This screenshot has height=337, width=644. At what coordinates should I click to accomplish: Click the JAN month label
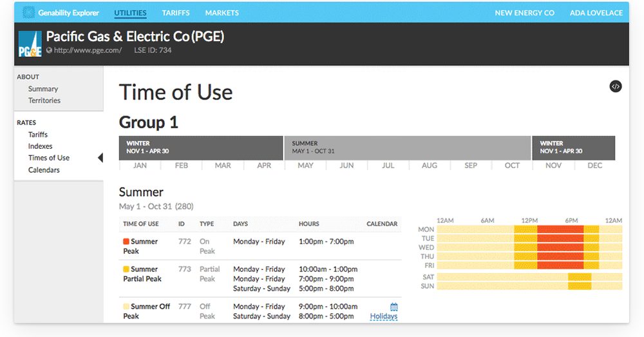140,165
